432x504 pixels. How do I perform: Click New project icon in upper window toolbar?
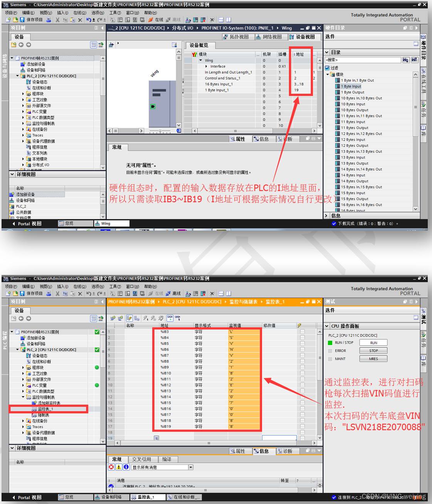coord(8,20)
